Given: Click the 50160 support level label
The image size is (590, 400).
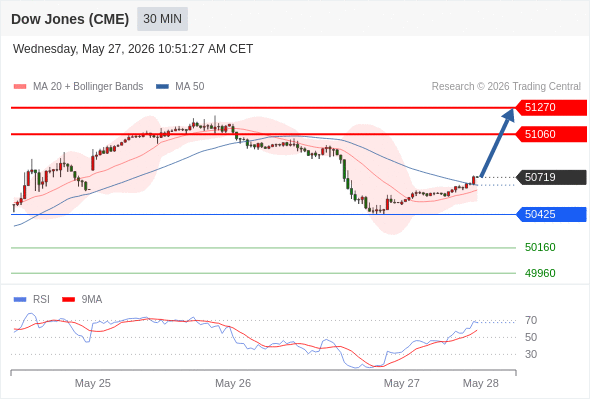Looking at the screenshot, I should 540,248.
